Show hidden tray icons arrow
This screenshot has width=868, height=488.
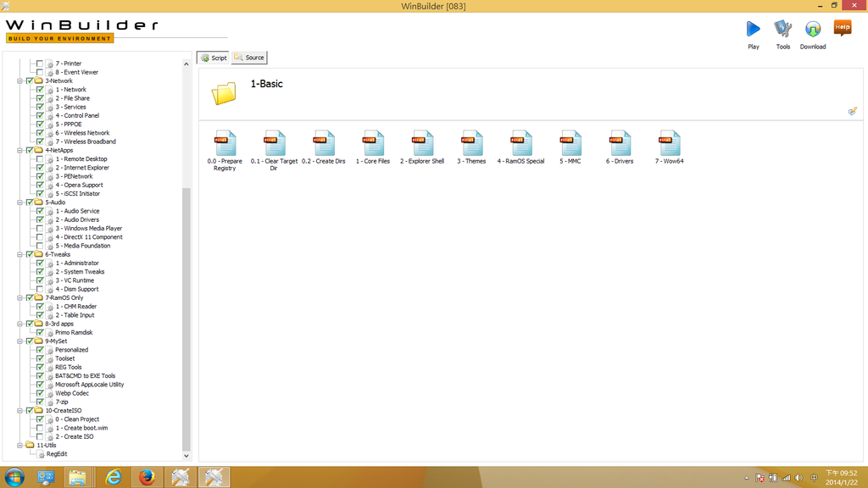tap(747, 478)
